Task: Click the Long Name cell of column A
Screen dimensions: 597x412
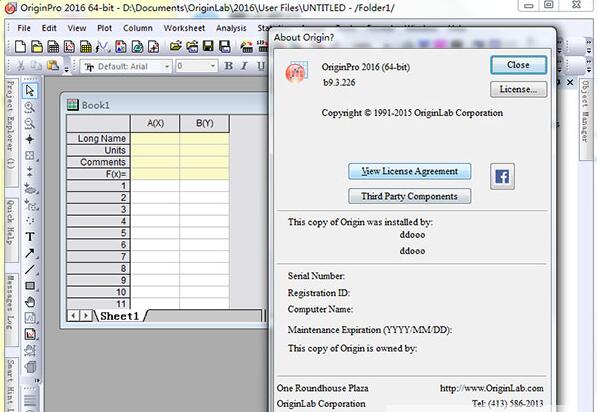Action: [155, 138]
